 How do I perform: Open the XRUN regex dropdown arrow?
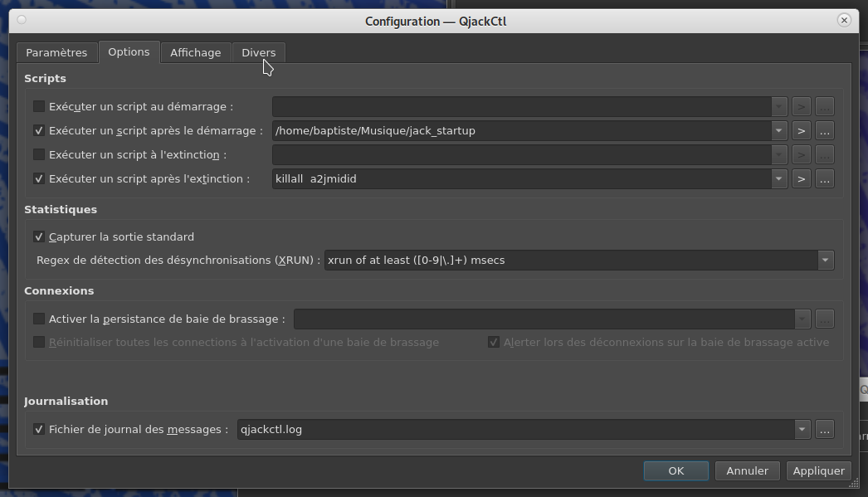[x=826, y=261]
